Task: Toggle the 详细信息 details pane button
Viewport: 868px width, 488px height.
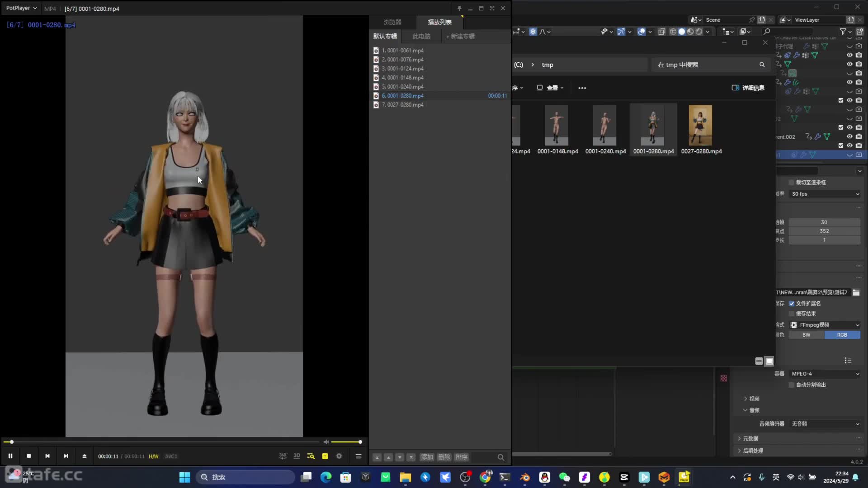Action: [x=748, y=88]
